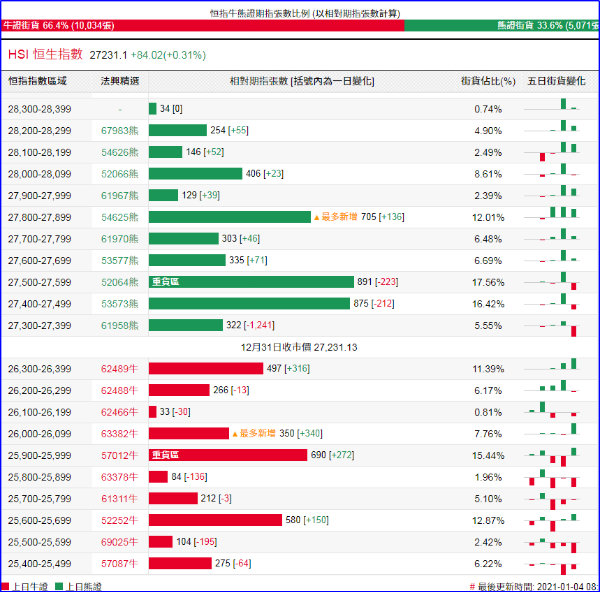Open the 62488牛 warrant link
This screenshot has height=592, width=600.
click(119, 390)
